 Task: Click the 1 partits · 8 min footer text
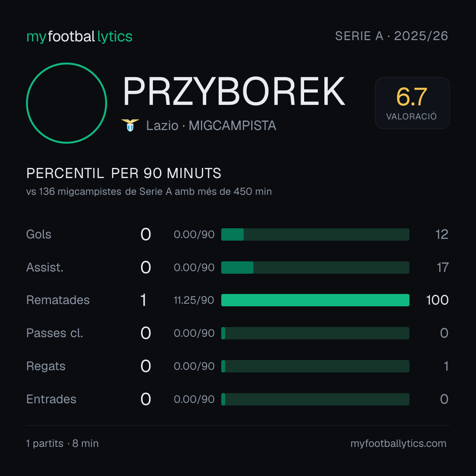pyautogui.click(x=62, y=443)
